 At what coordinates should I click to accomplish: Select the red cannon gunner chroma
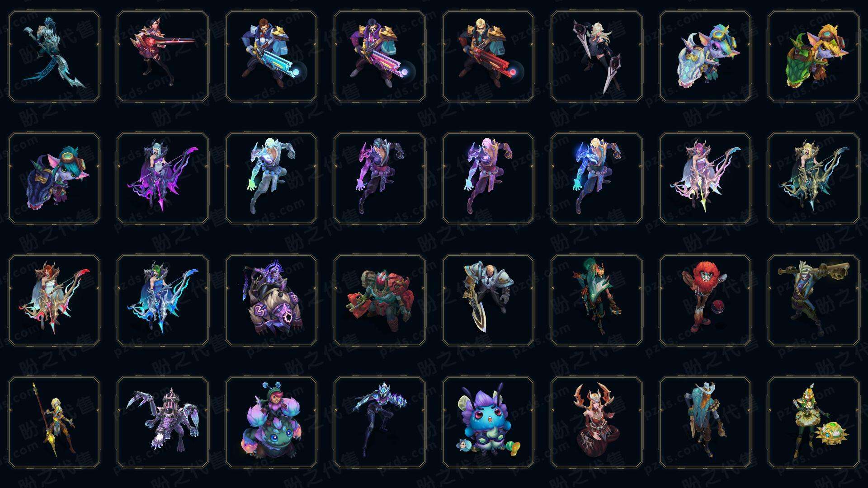point(488,56)
